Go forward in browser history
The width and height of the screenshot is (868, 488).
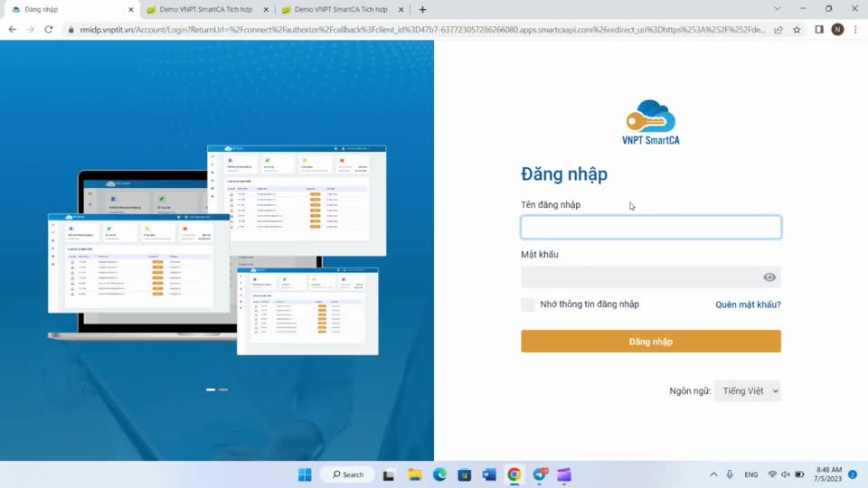pos(31,29)
